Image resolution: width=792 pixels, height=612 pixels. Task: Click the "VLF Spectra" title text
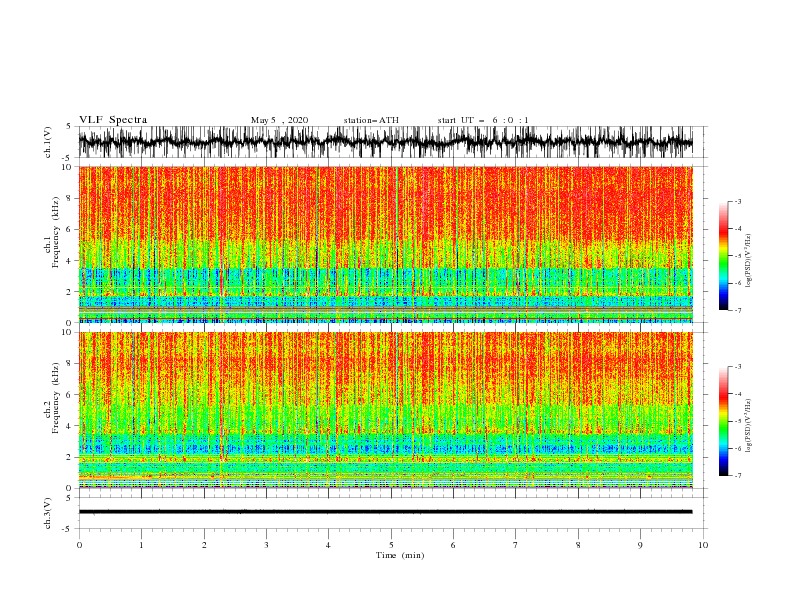coord(113,120)
